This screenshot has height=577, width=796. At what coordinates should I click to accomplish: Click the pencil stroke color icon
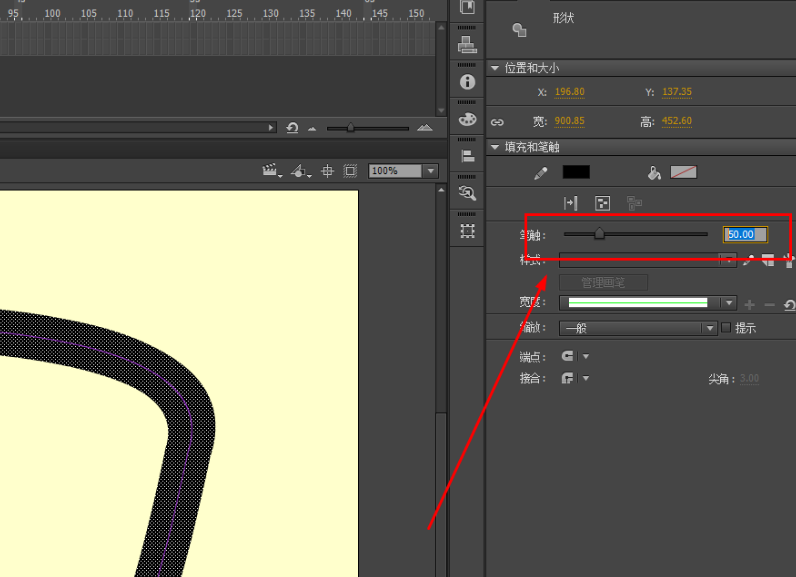pyautogui.click(x=541, y=173)
